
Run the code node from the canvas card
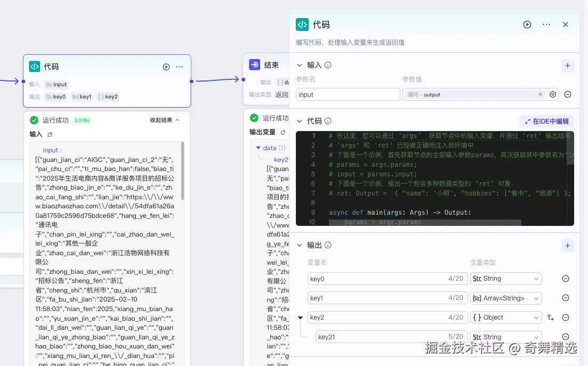pyautogui.click(x=166, y=67)
